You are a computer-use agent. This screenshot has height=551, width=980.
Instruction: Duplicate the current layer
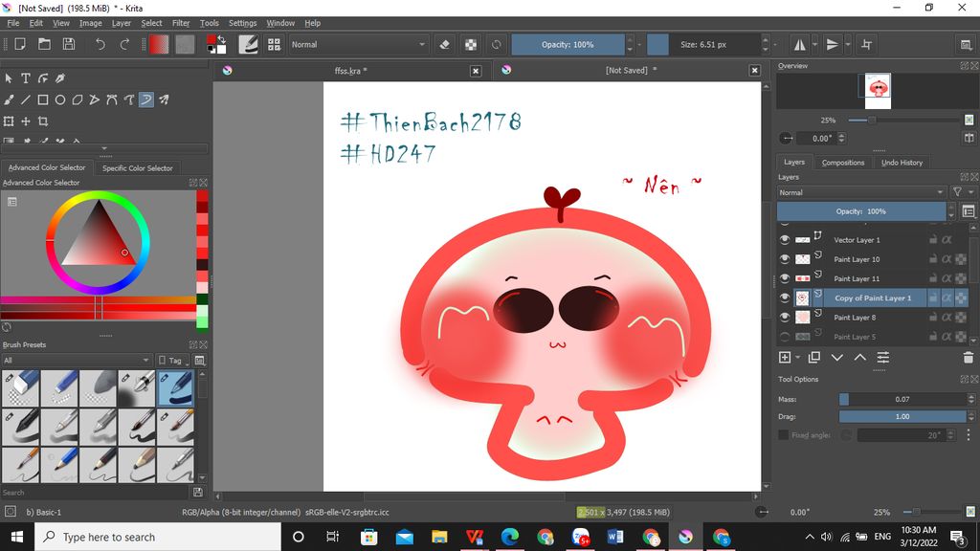813,358
